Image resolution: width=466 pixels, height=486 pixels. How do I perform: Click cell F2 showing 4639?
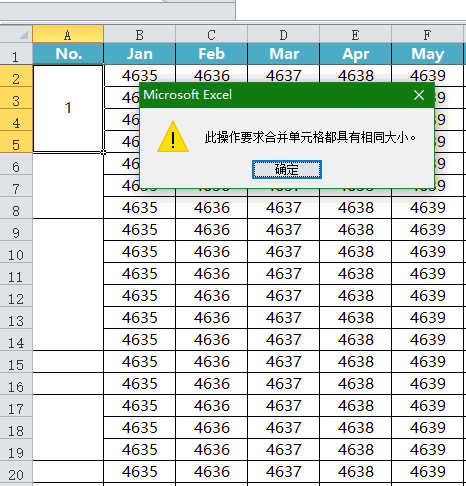(428, 75)
